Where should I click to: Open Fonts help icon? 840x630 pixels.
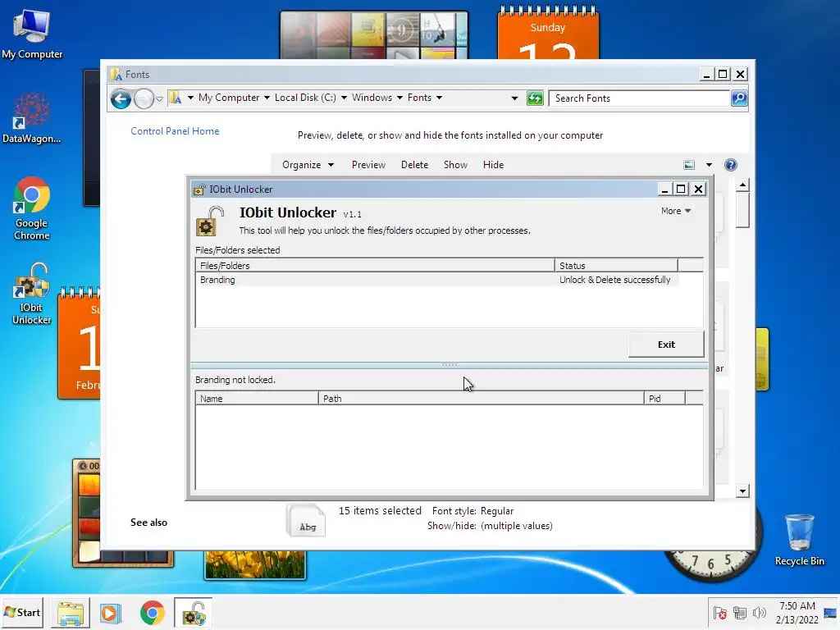click(731, 165)
